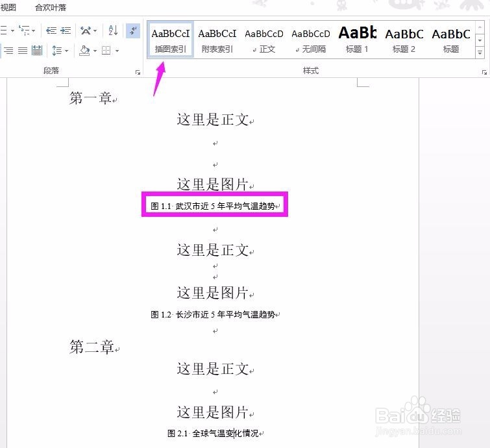
Task: Open the 样式 pane launcher
Action: 484,73
